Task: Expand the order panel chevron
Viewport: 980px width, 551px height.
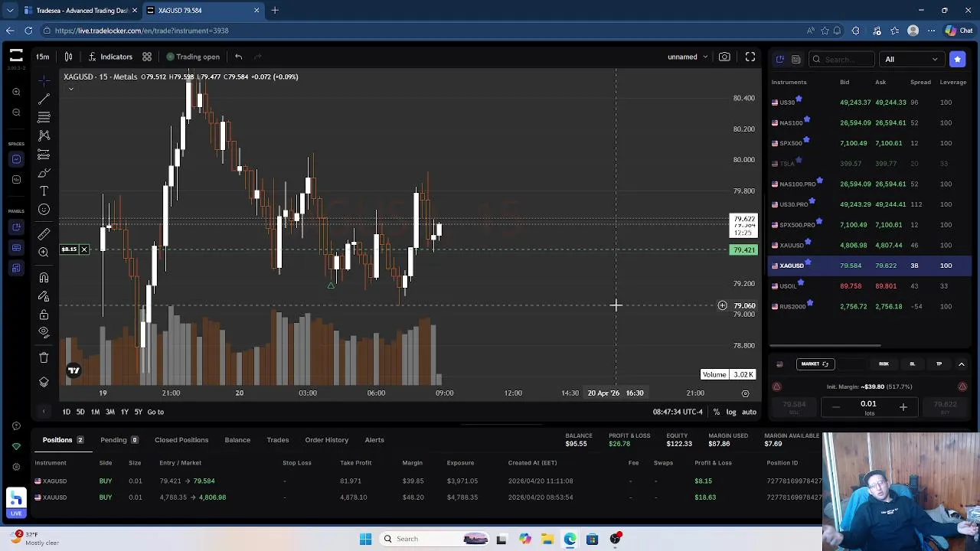Action: point(962,364)
